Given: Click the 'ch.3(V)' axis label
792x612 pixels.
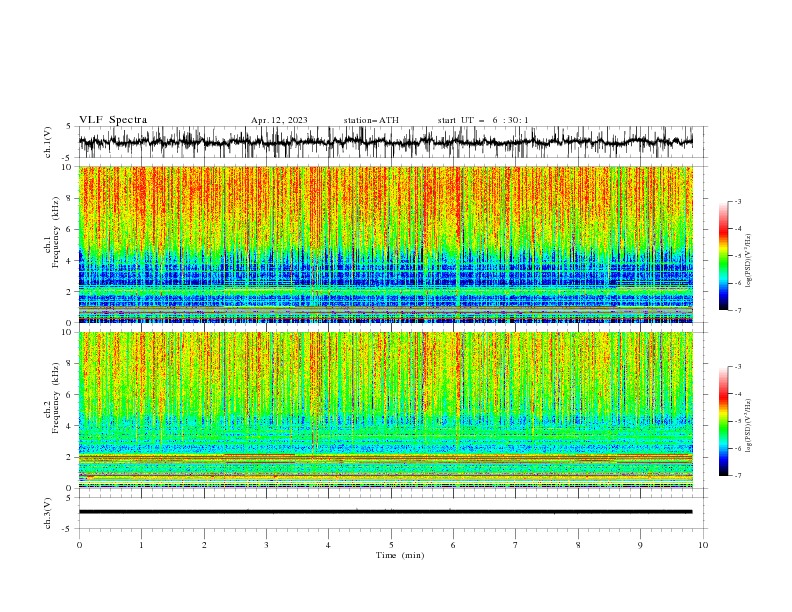Looking at the screenshot, I should click(x=48, y=513).
